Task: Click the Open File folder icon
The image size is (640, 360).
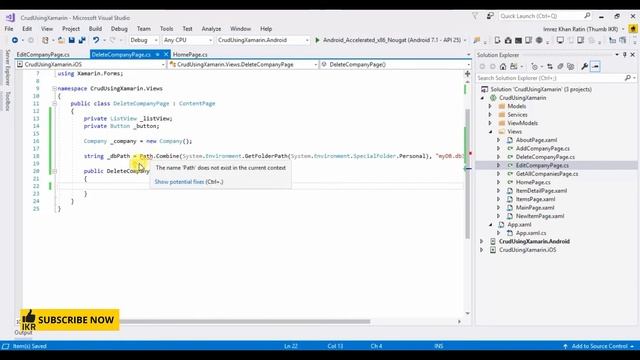Action: pyautogui.click(x=61, y=40)
